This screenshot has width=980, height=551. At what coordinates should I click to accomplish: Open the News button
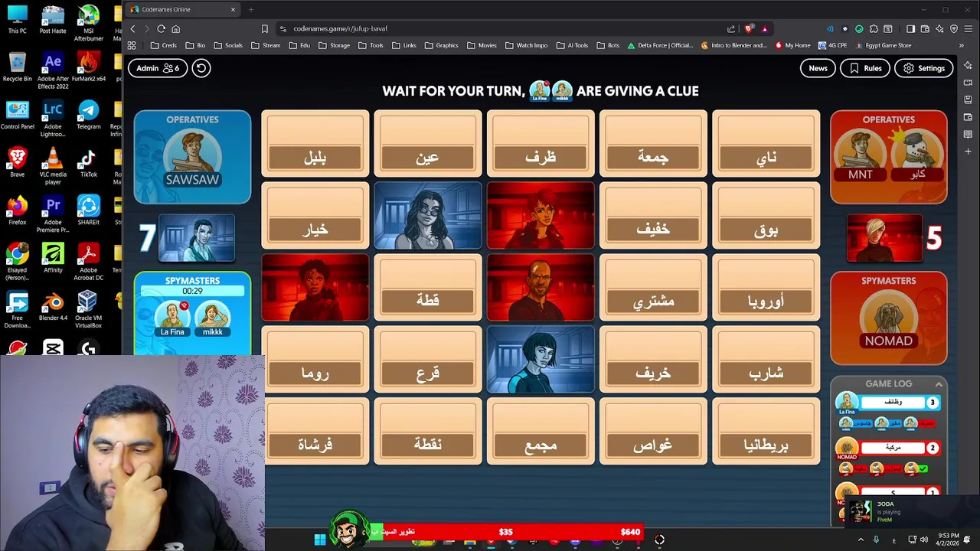click(x=818, y=68)
